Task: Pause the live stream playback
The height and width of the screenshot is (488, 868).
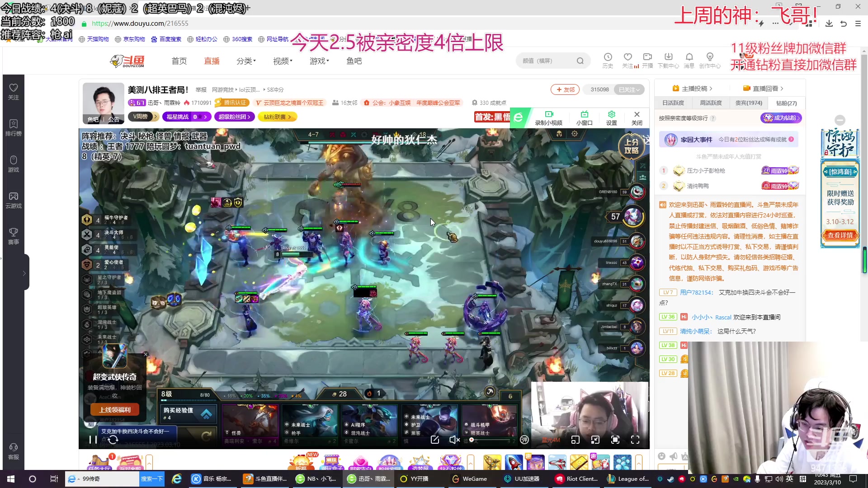Action: point(93,440)
